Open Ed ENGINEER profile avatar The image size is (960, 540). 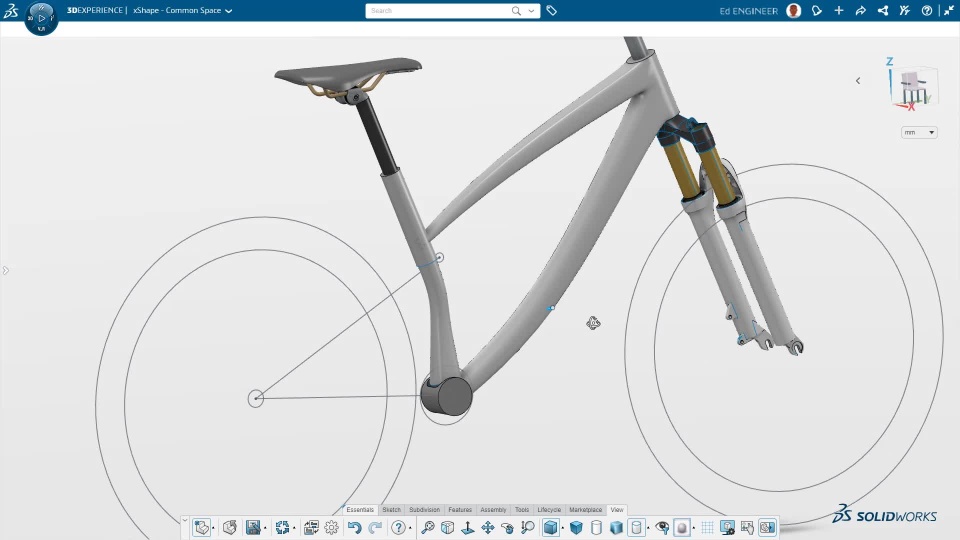(x=793, y=10)
